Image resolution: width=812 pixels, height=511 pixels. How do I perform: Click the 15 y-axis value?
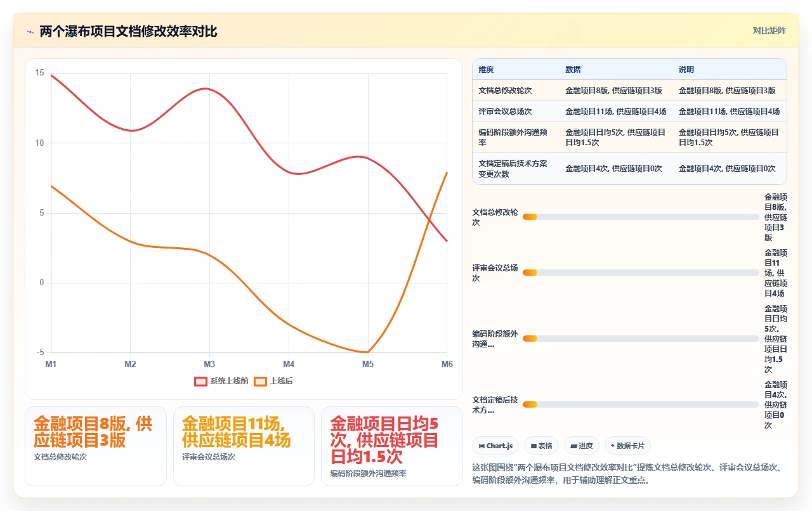tap(39, 73)
